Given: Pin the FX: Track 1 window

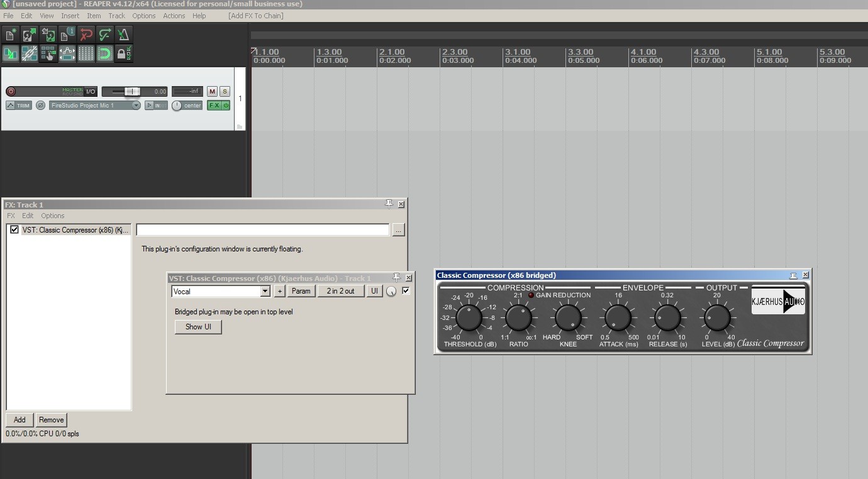Looking at the screenshot, I should (389, 204).
